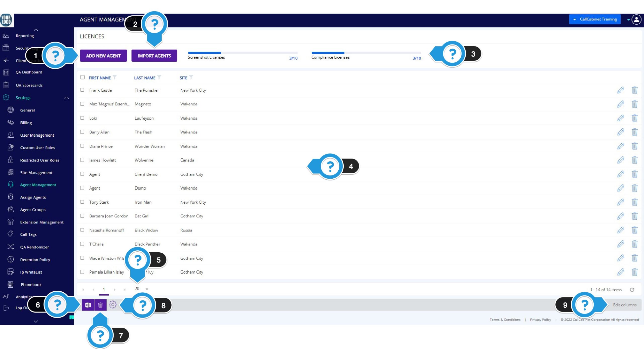Screen dimensions: 644x349
Task: Tick the Loki checkbox
Action: 82,118
